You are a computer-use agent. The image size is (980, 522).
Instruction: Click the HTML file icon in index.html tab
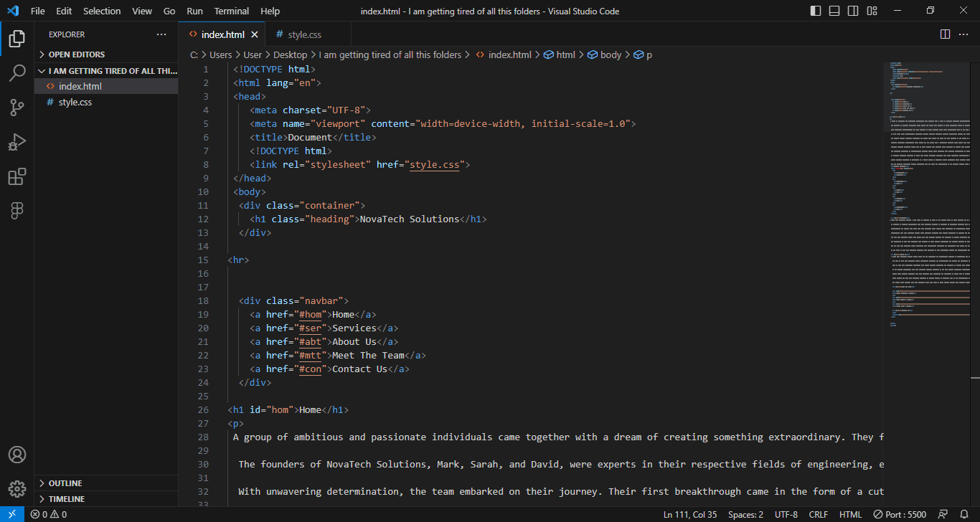pos(192,34)
